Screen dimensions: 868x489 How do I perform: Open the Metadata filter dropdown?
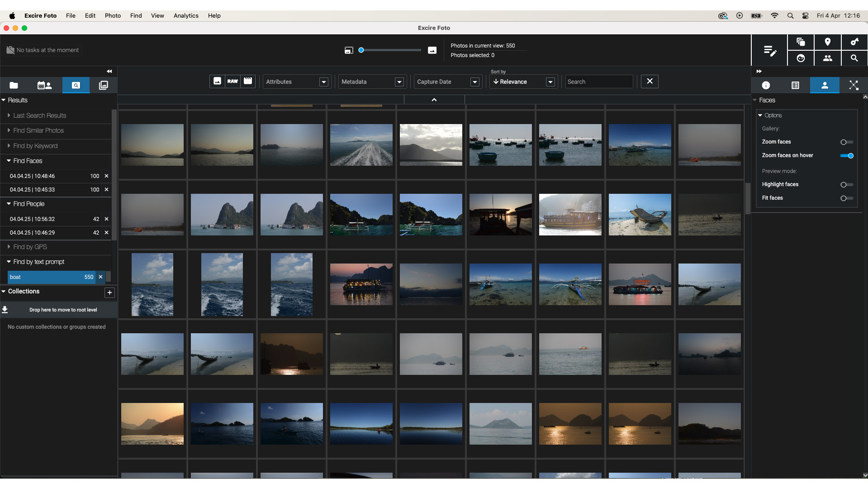[x=372, y=81]
